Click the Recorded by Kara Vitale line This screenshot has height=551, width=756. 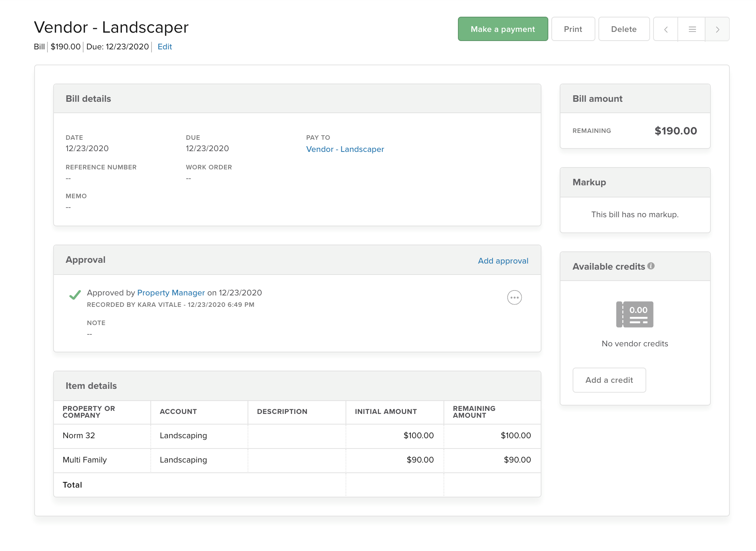pos(170,305)
